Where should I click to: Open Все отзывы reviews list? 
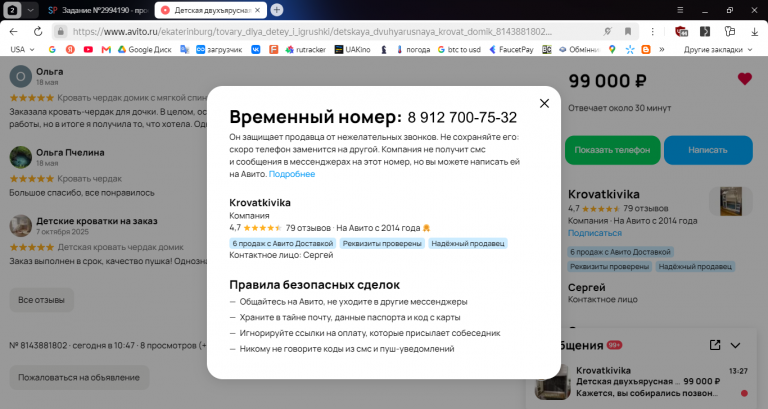(41, 300)
